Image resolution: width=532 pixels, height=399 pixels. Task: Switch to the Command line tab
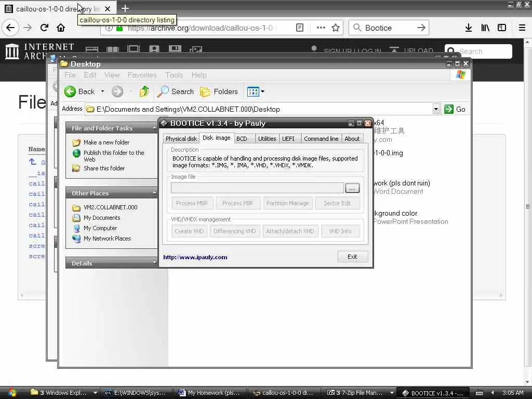(321, 139)
